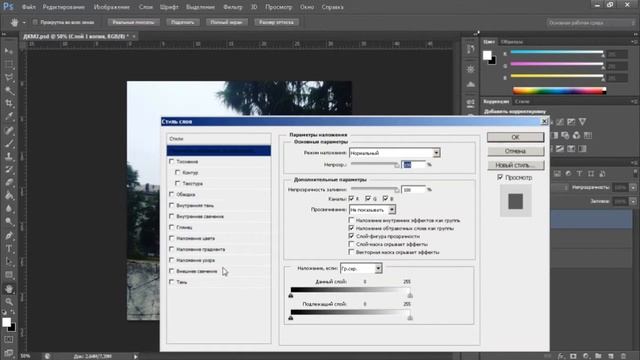Image resolution: width=640 pixels, height=360 pixels.
Task: Enable the Обводка effect checkbox
Action: [x=171, y=194]
